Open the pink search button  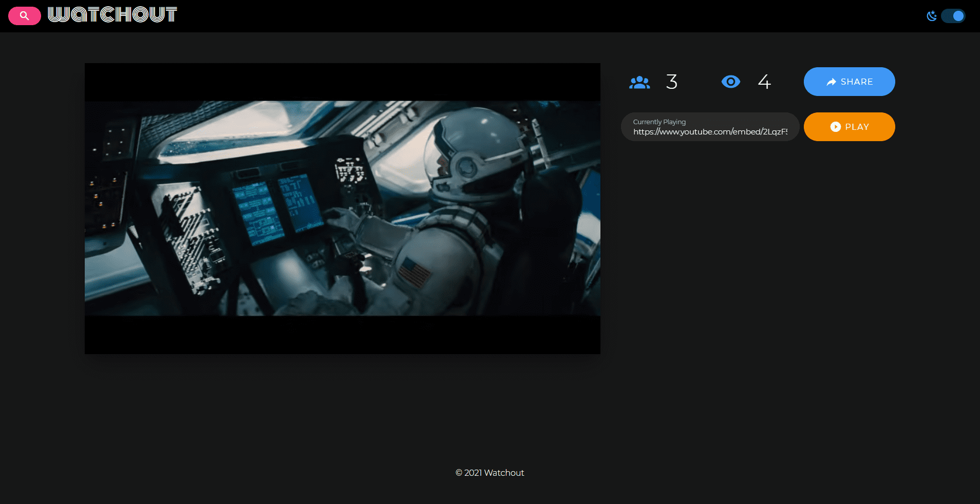click(x=25, y=16)
